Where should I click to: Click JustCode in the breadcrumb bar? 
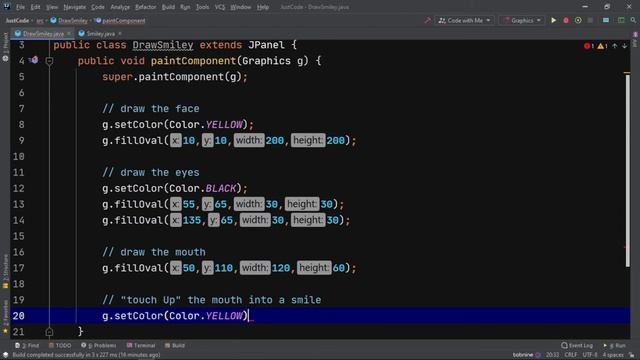[x=17, y=20]
